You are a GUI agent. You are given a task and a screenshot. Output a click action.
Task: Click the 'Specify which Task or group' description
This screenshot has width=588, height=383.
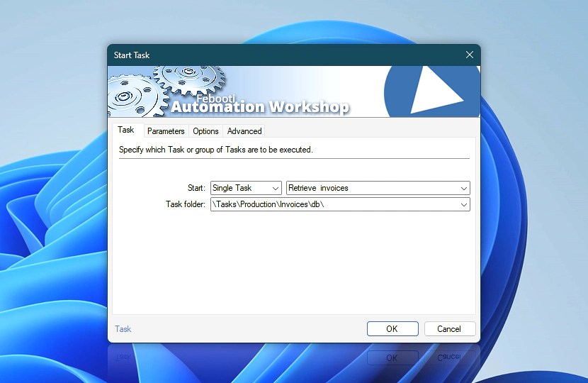click(x=215, y=150)
